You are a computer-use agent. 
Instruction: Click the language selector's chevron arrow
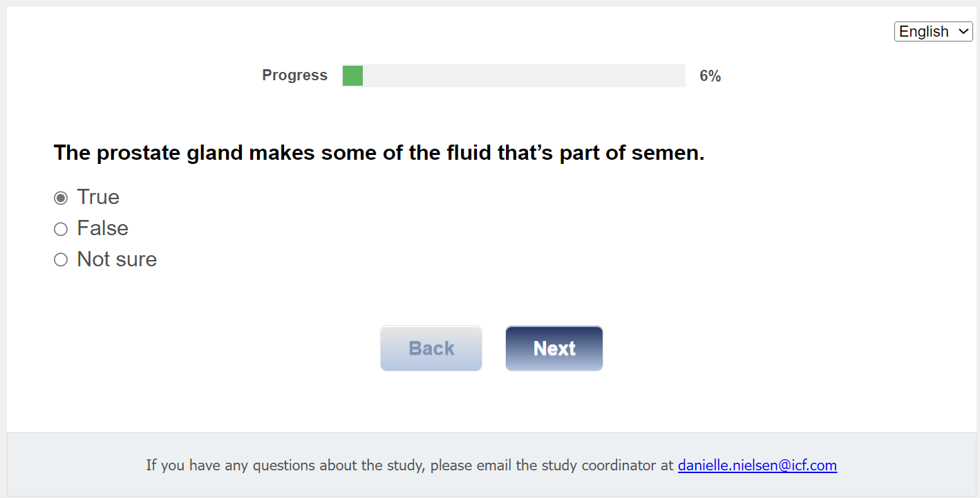pyautogui.click(x=963, y=32)
